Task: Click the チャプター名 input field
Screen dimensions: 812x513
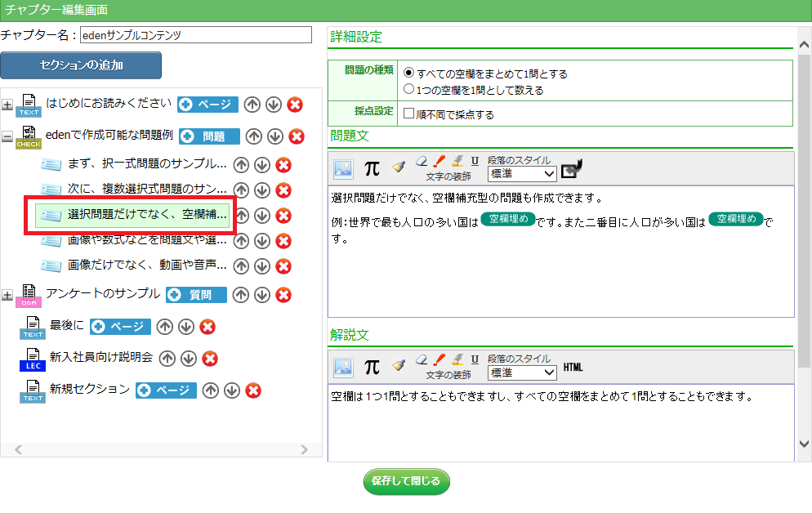Action: click(196, 34)
